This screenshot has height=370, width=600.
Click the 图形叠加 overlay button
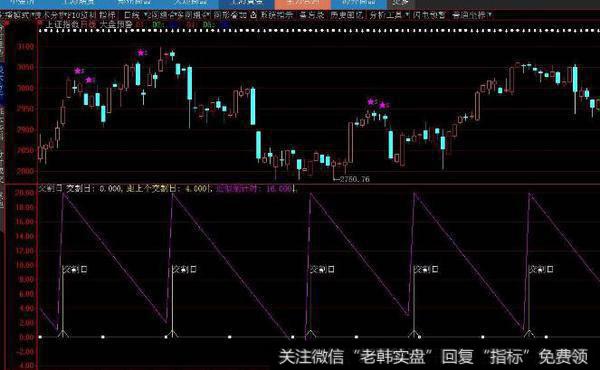coord(230,15)
